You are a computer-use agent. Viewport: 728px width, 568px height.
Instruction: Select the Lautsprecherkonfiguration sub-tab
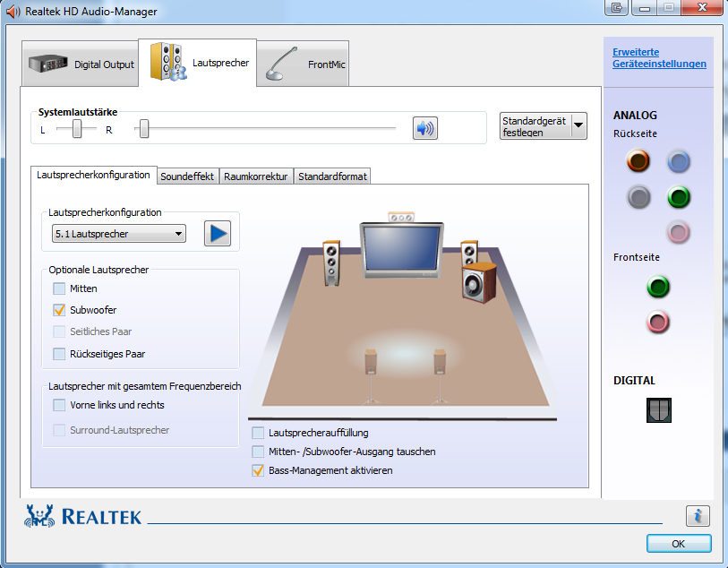(93, 175)
